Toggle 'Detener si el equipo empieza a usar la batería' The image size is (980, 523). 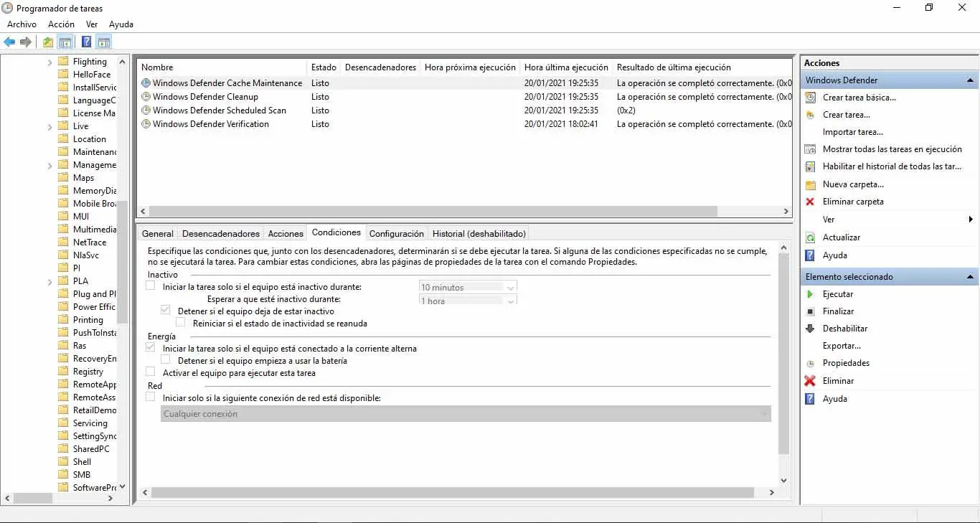166,359
